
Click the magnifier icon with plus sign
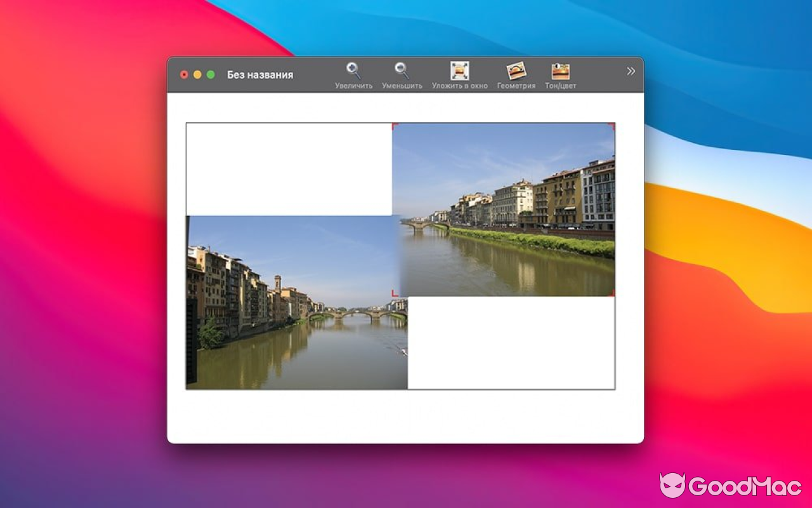tap(353, 69)
